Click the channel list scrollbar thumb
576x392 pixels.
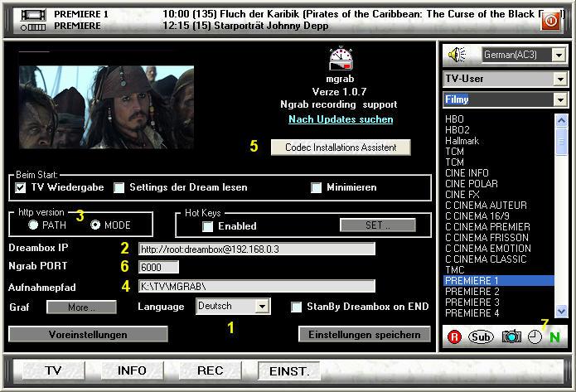561,142
